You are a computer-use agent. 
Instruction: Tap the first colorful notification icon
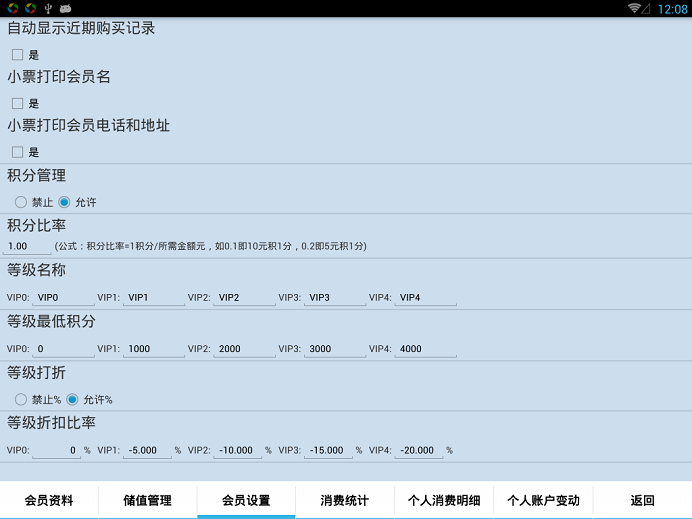pyautogui.click(x=11, y=8)
